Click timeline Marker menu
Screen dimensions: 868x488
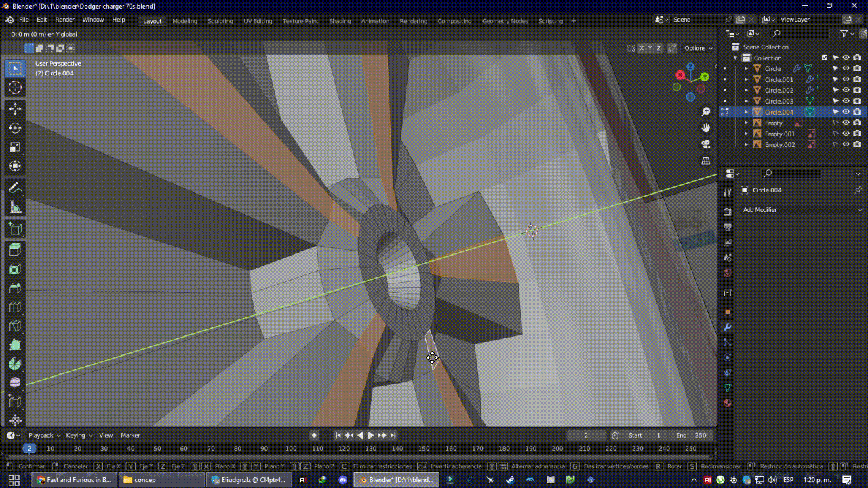[130, 435]
